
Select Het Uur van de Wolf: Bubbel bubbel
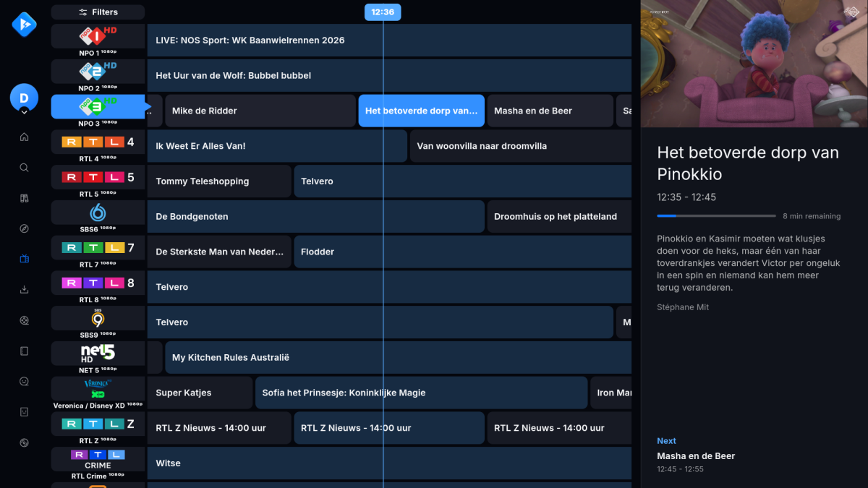389,76
